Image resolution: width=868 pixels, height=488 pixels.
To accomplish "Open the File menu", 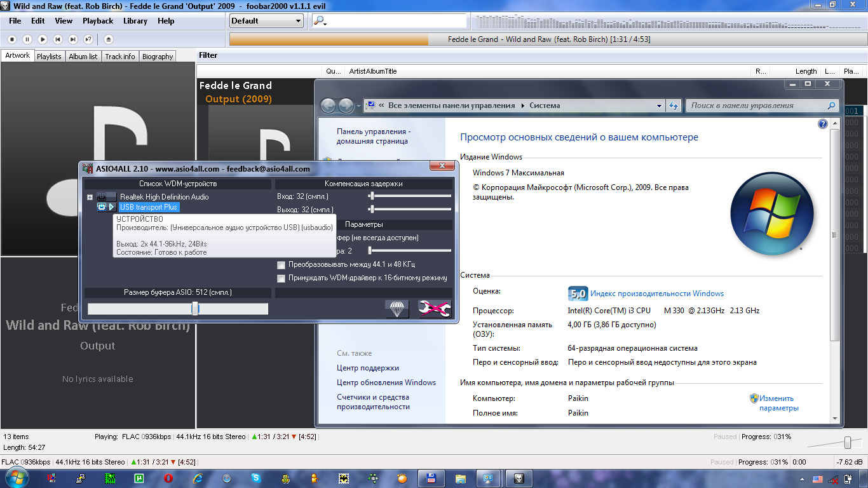I will coord(15,21).
